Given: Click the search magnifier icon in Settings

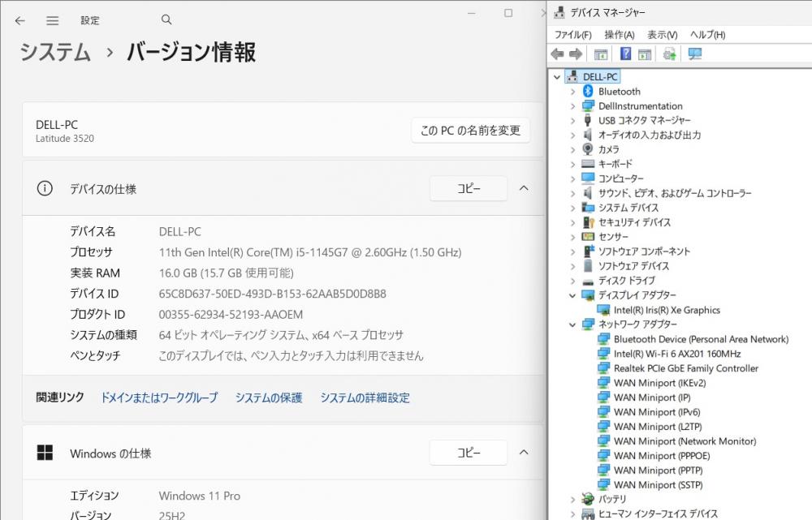Looking at the screenshot, I should (166, 20).
